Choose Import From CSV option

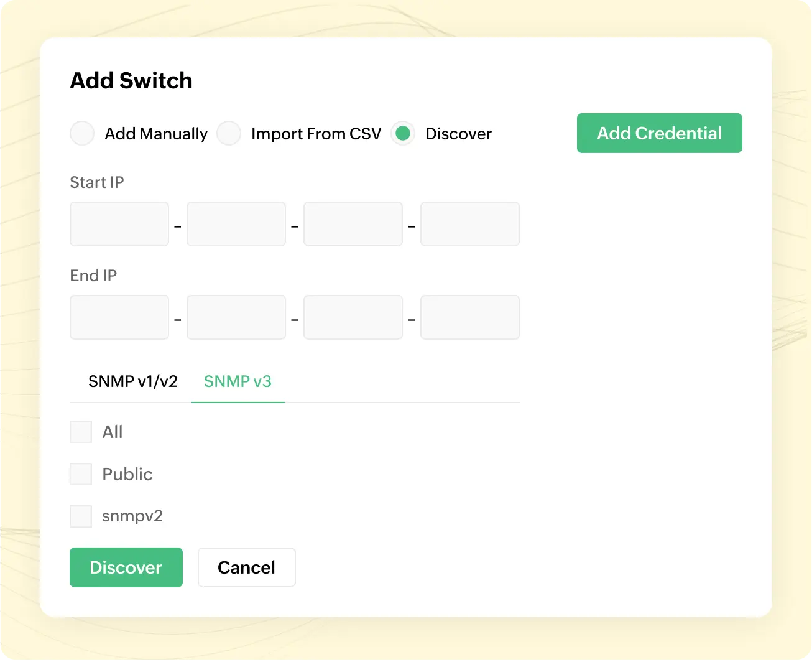pyautogui.click(x=229, y=133)
